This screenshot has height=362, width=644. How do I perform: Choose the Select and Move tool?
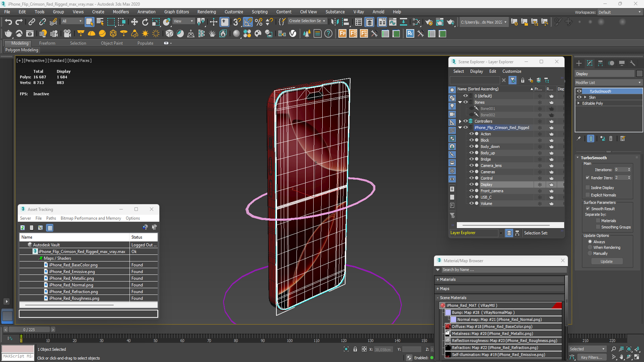point(134,22)
